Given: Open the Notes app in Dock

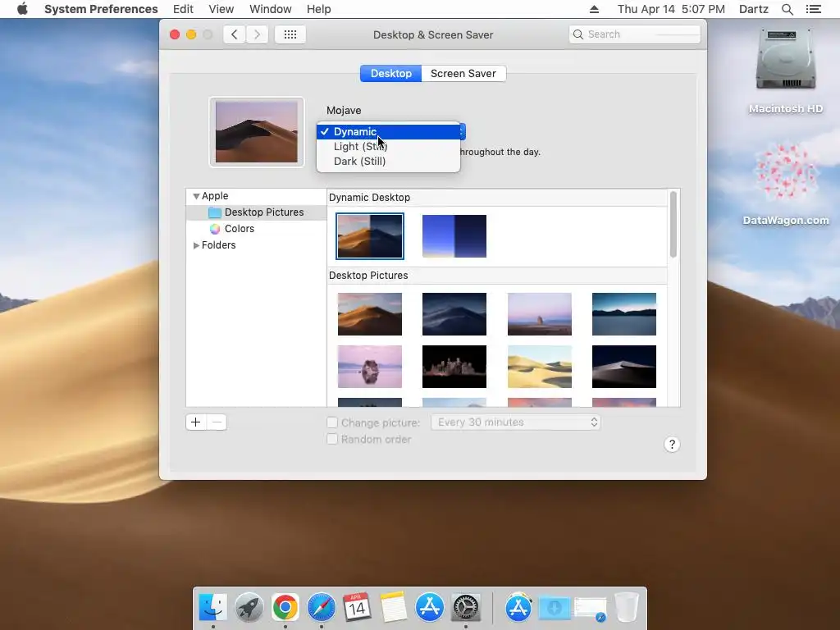Looking at the screenshot, I should (x=393, y=608).
